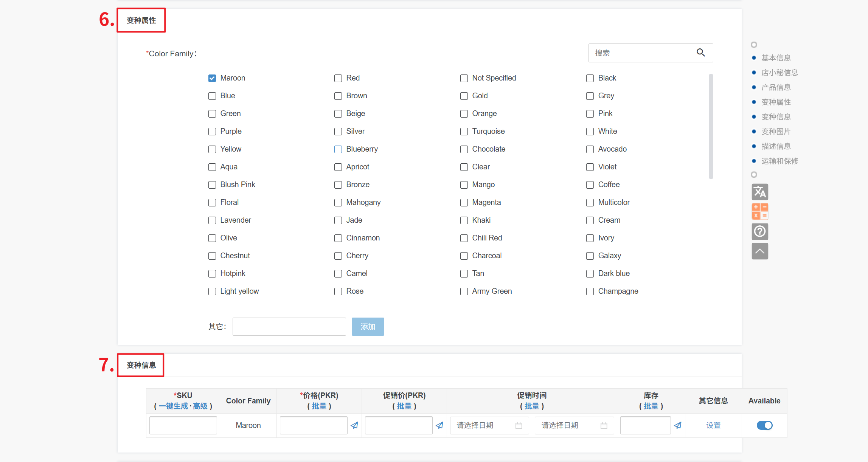Click the color list scrollbar
The image size is (868, 462).
coord(711,127)
